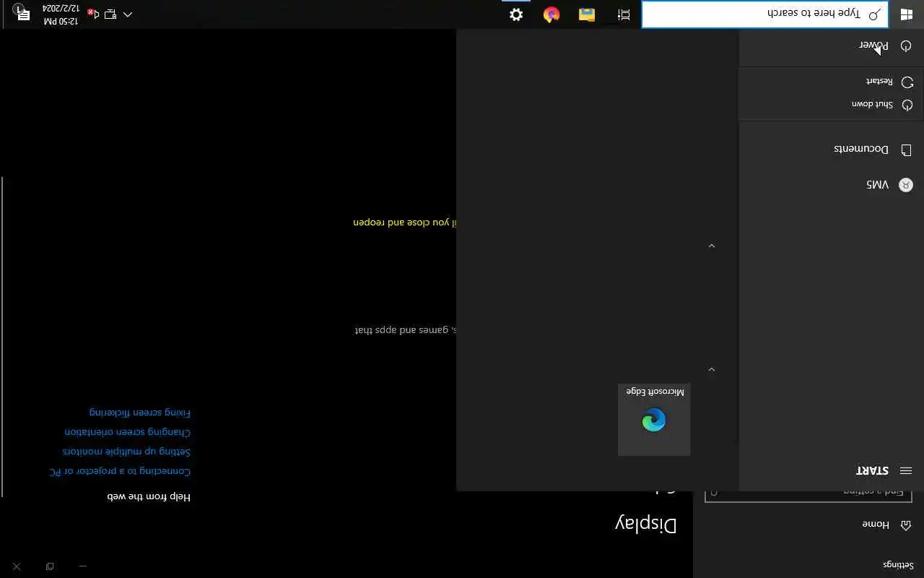Image resolution: width=924 pixels, height=578 pixels.
Task: Open the Firefox browser taskbar icon
Action: (552, 14)
